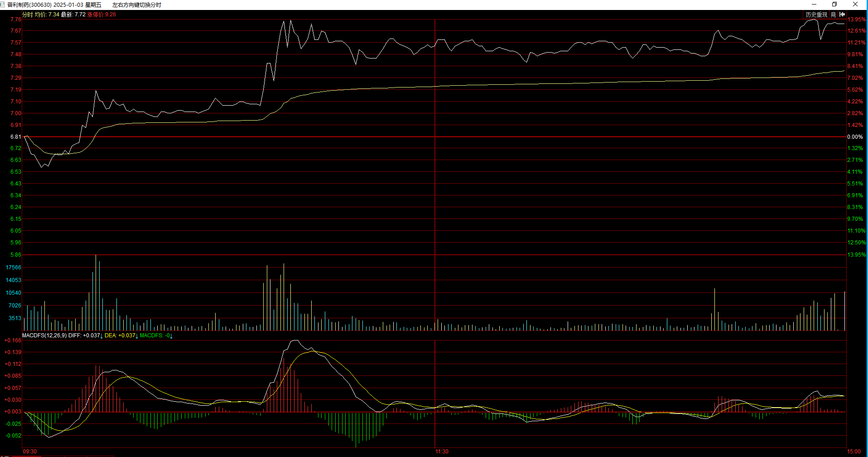Click the 09:30 time axis label
This screenshot has width=868, height=457.
(30, 452)
